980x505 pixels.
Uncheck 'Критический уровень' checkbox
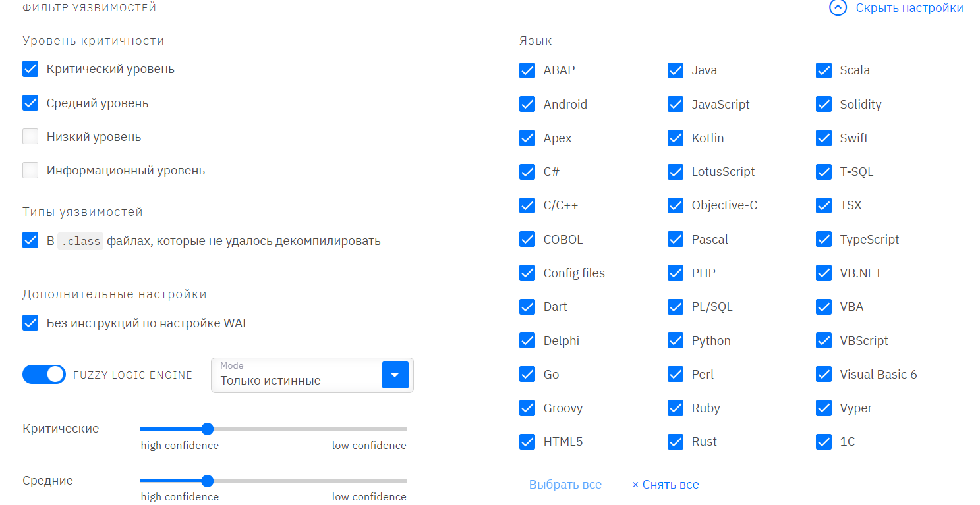[30, 69]
